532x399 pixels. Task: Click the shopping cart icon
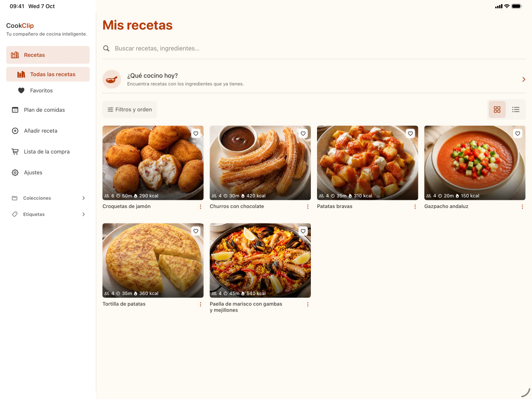[x=15, y=152]
